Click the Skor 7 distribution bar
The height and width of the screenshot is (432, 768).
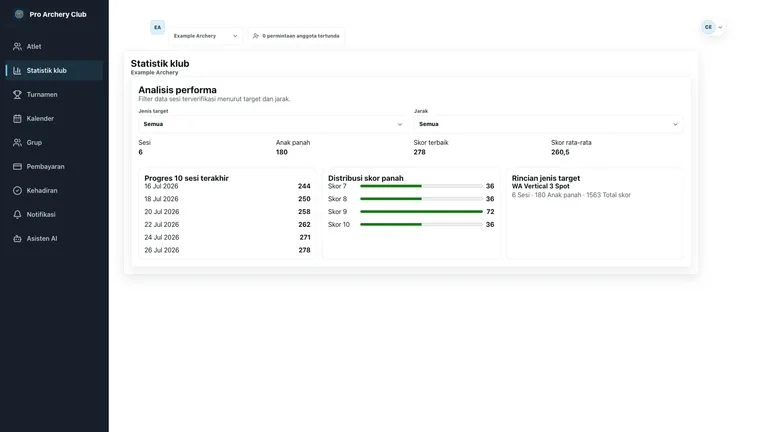pos(421,186)
